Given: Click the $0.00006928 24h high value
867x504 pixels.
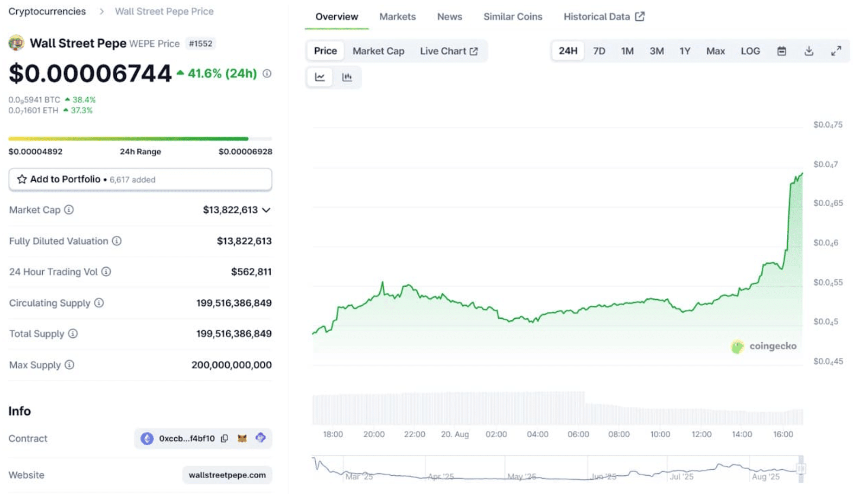Looking at the screenshot, I should pos(245,151).
